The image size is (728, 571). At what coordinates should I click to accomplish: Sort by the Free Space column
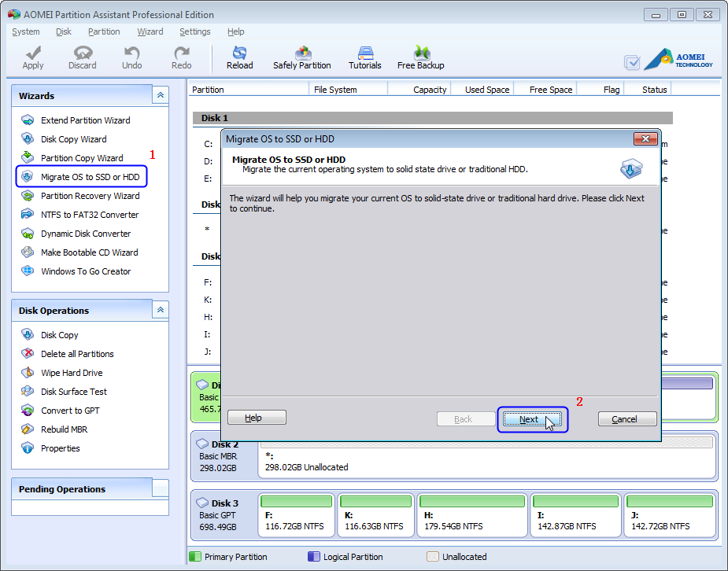(x=545, y=90)
